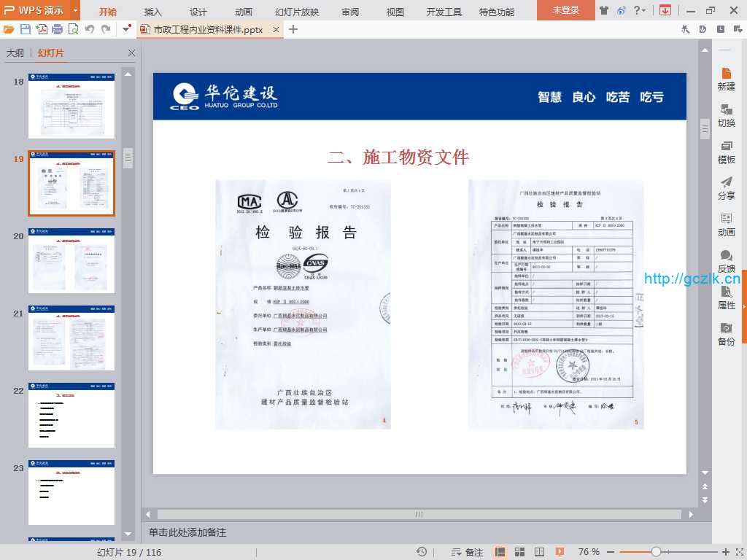
Task: Open print preview from quick toolbar
Action: pyautogui.click(x=73, y=29)
